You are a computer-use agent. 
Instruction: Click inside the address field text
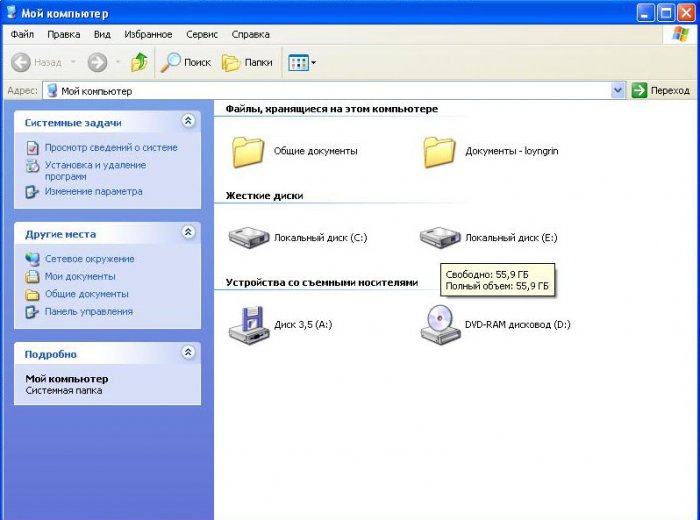tap(300, 91)
